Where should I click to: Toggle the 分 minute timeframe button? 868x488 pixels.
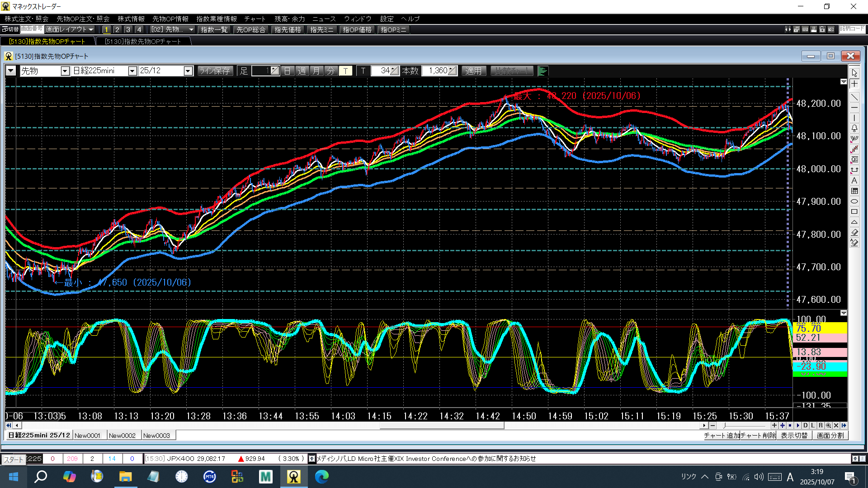(x=330, y=71)
